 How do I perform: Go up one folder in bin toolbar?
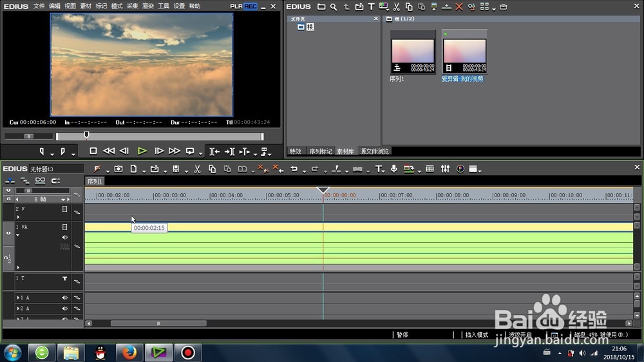(346, 7)
